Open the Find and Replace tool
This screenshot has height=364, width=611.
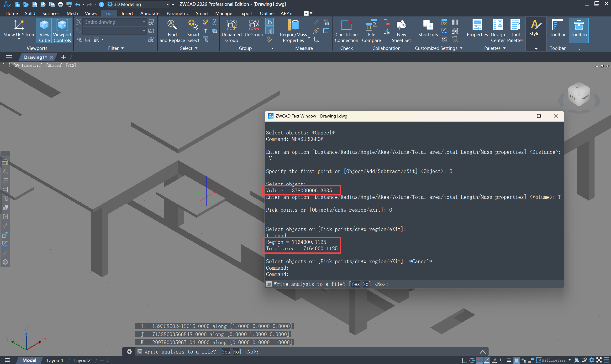(x=172, y=31)
